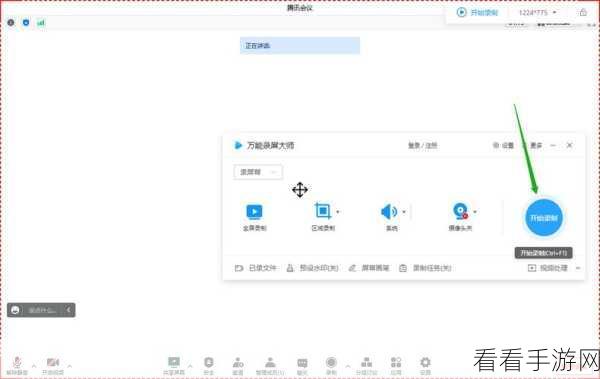This screenshot has width=600, height=379.
Task: Expand the arrow beside the video camera icon
Action: (x=70, y=366)
